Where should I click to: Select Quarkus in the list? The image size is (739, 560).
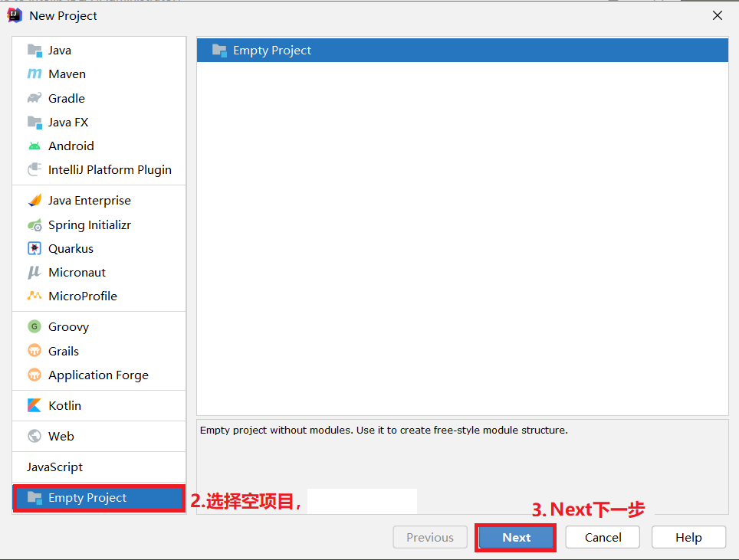tap(99, 249)
